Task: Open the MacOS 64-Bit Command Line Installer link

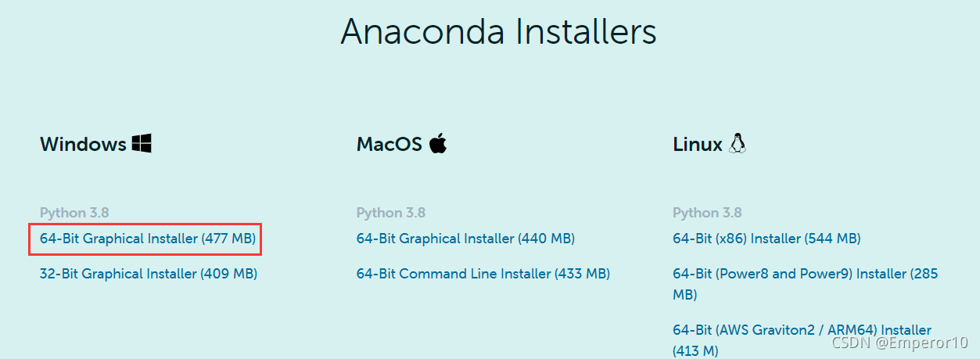Action: pos(483,274)
